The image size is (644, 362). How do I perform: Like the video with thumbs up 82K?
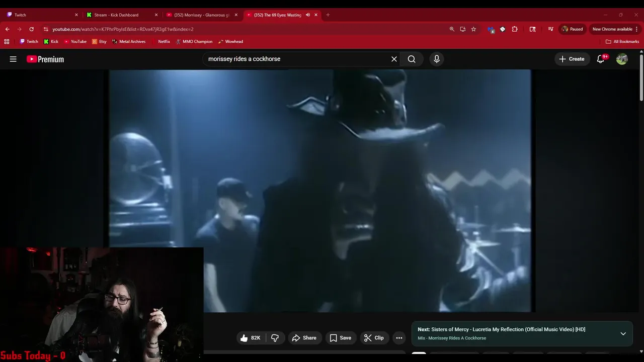click(251, 338)
